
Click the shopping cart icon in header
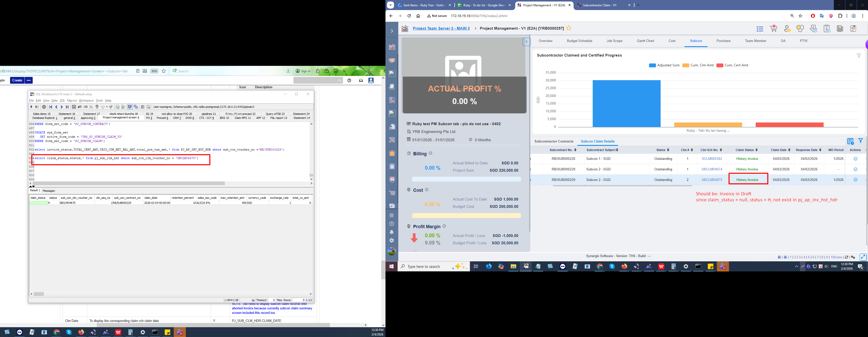[x=773, y=29]
